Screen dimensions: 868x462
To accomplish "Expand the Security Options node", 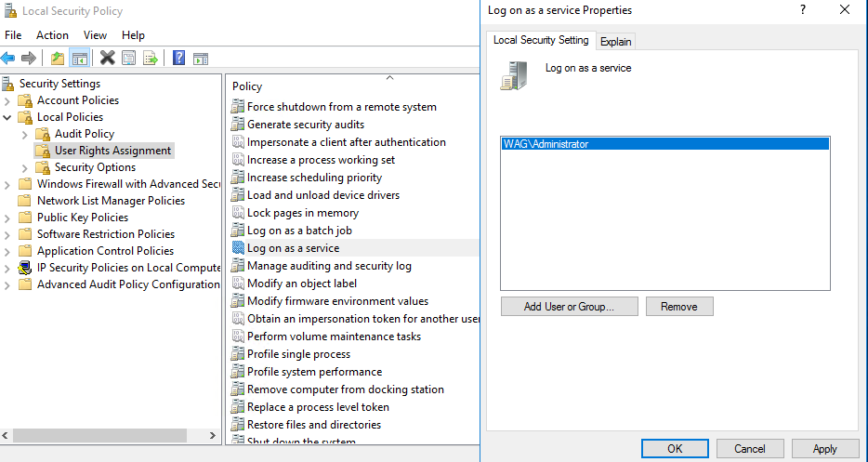I will (x=24, y=168).
